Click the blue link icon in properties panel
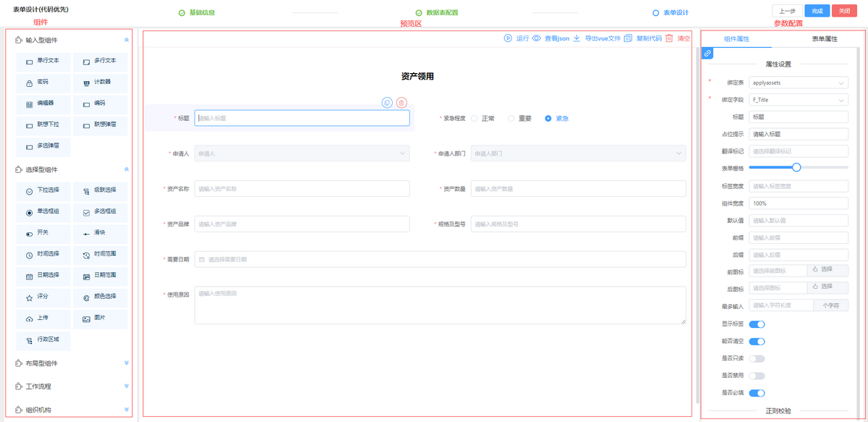Viewport: 868px width, 422px height. 707,53
